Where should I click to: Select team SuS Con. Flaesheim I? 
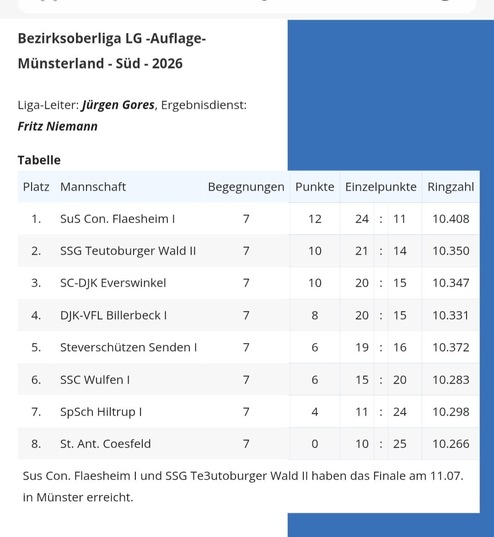118,218
